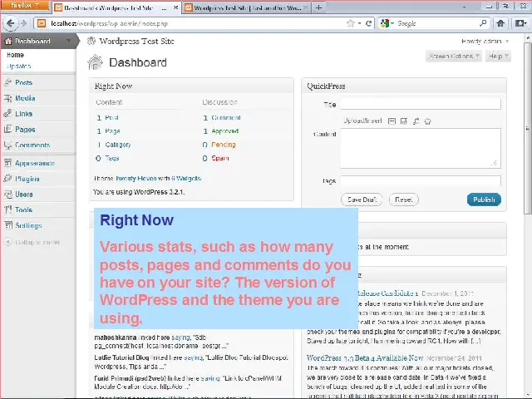532x399 pixels.
Task: Click the QuickPress add audio icon
Action: pos(416,121)
